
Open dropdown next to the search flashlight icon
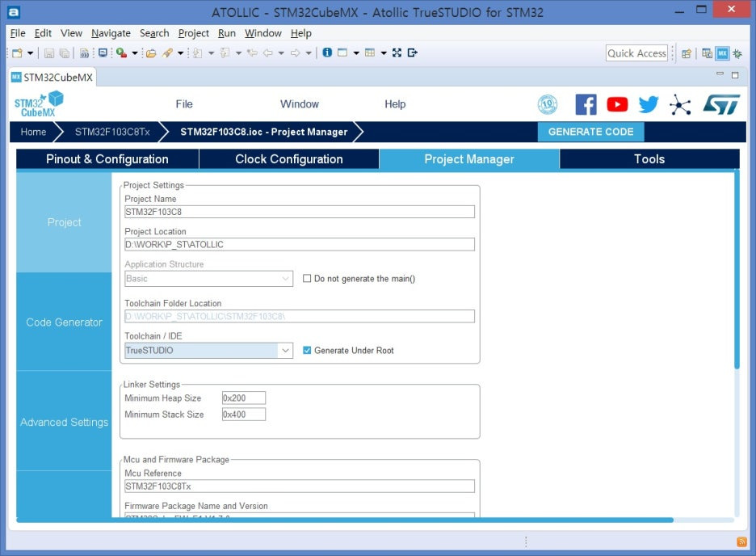point(180,53)
